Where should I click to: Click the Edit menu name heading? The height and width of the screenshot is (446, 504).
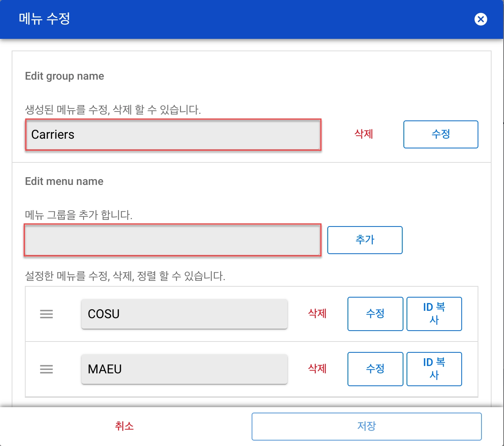pyautogui.click(x=64, y=181)
